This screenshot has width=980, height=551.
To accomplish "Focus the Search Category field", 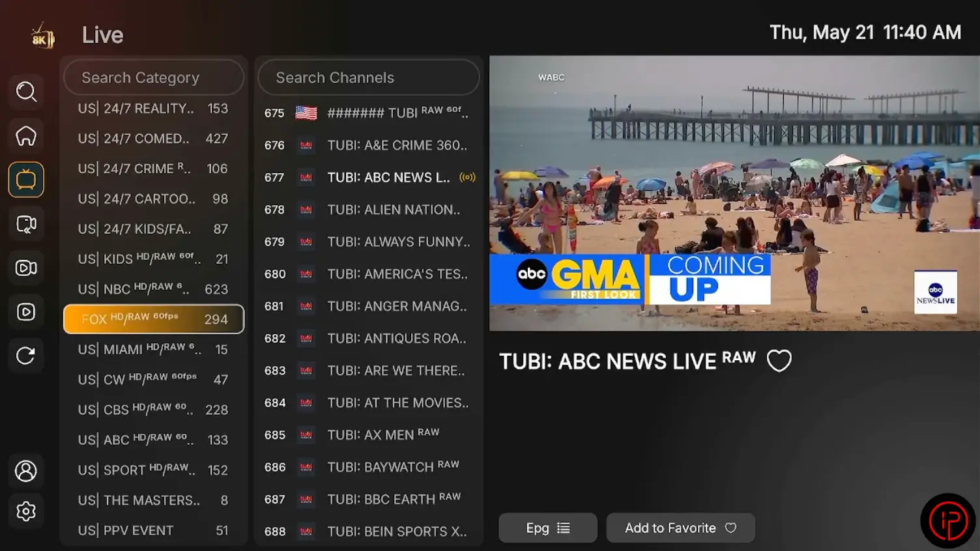I will [x=154, y=78].
